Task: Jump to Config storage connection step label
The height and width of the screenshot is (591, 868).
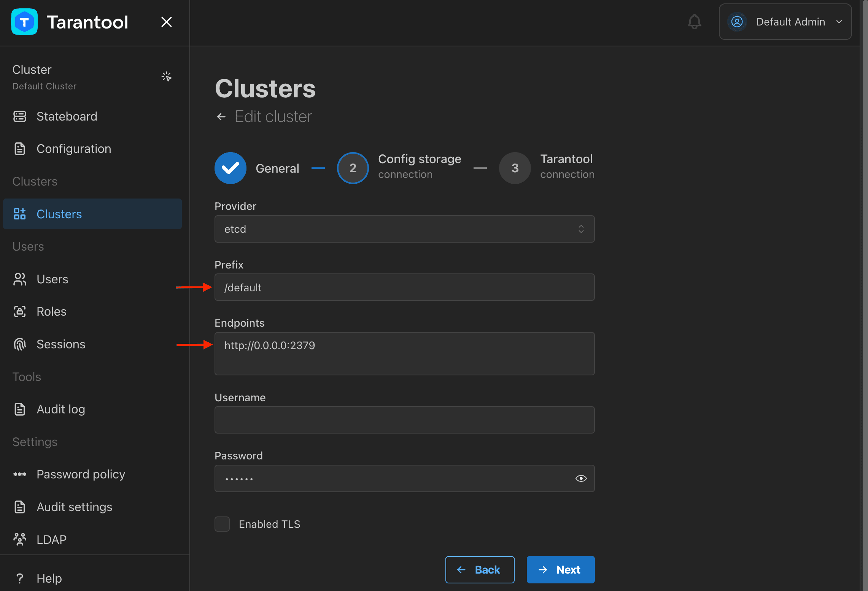Action: tap(420, 167)
